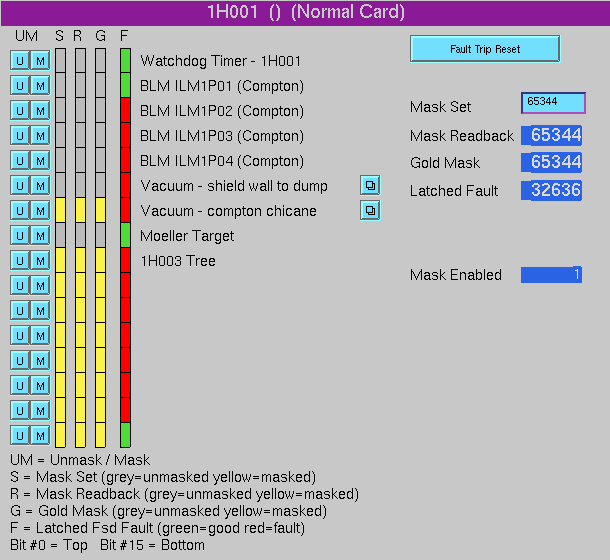Mask Vacuum - compton chicane bit

[40, 211]
